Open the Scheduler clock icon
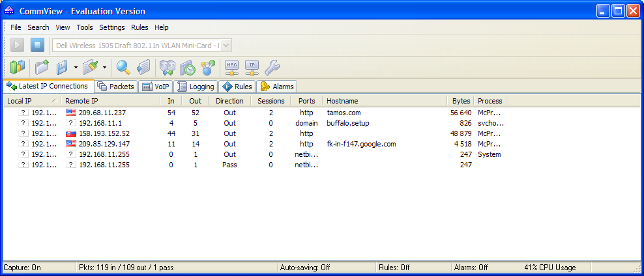Viewport: 644px width, 276px height. coord(188,67)
